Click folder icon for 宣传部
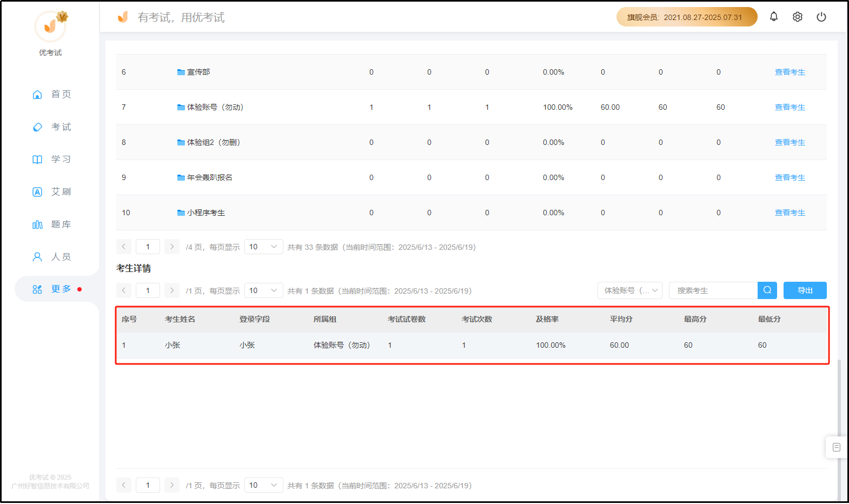Screen dimensions: 849x504 coord(181,72)
